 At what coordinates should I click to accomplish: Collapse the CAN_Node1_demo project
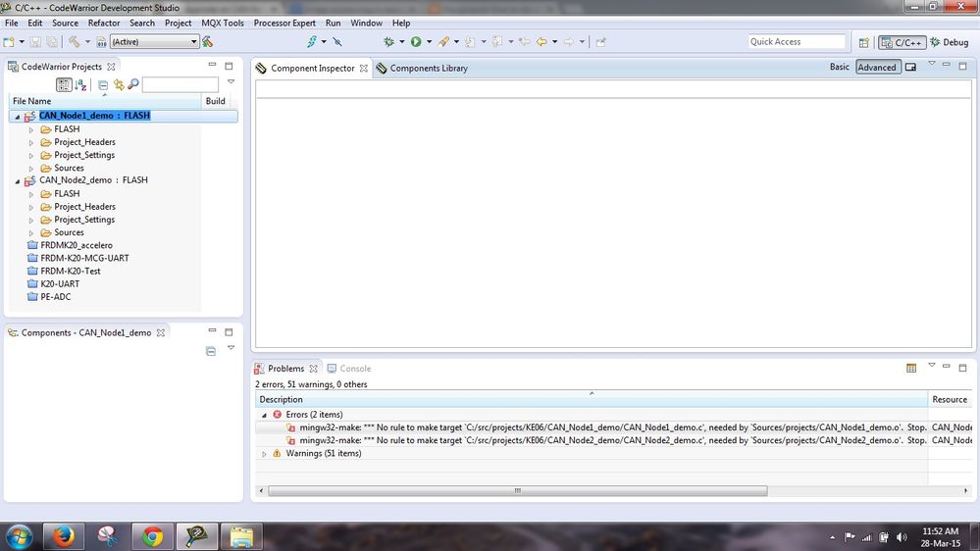[x=18, y=117]
